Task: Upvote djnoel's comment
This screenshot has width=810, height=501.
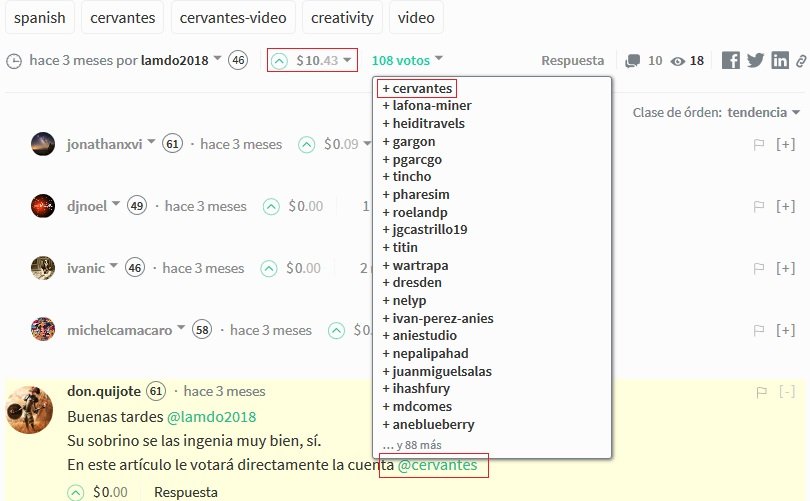Action: [x=271, y=207]
